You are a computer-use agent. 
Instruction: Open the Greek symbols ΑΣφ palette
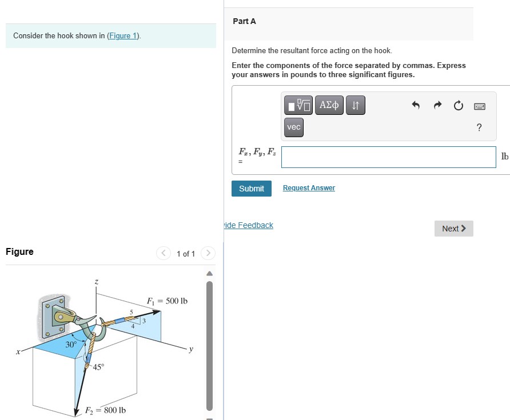(329, 105)
